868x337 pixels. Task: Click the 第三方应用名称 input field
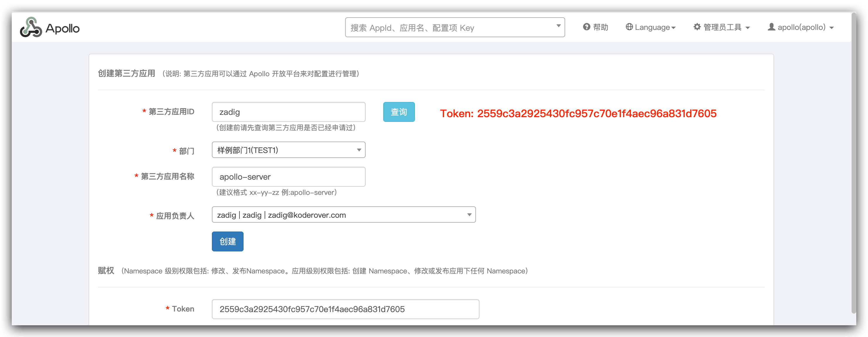[288, 177]
